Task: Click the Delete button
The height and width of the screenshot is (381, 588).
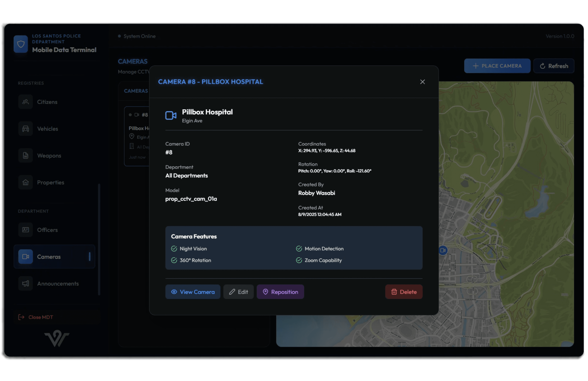Action: [x=404, y=292]
